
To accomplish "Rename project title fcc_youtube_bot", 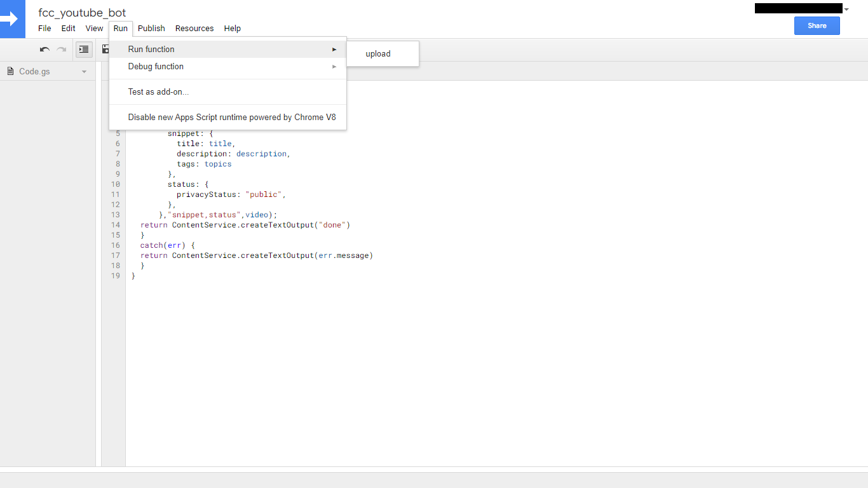I will (82, 13).
